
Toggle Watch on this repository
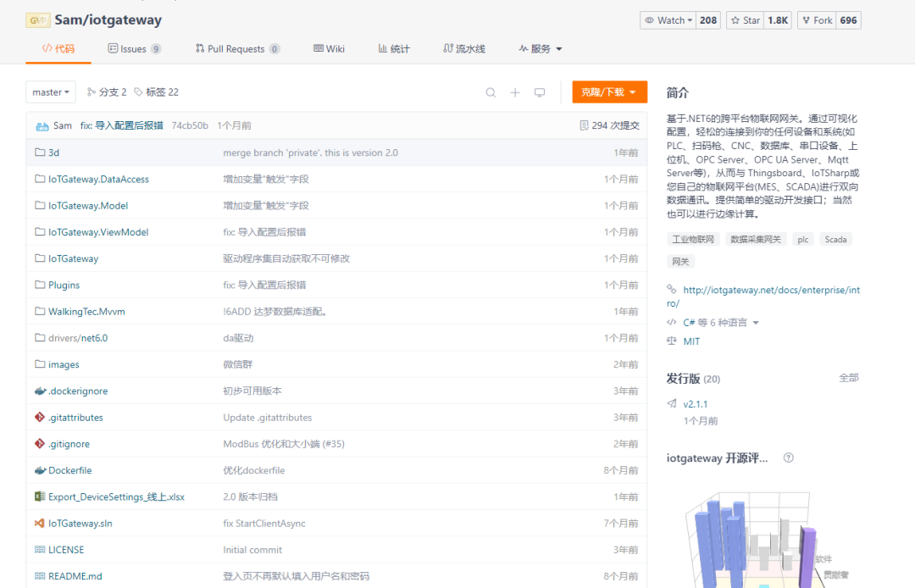pyautogui.click(x=668, y=20)
